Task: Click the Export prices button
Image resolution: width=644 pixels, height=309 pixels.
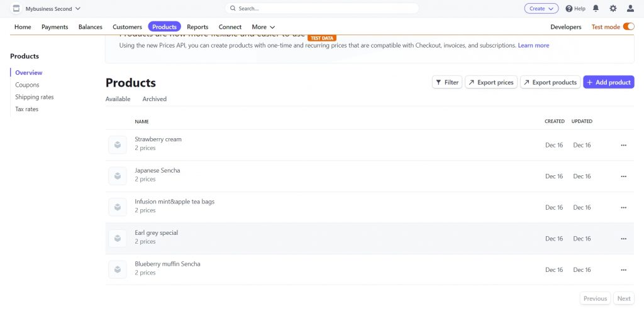Action: pyautogui.click(x=491, y=82)
